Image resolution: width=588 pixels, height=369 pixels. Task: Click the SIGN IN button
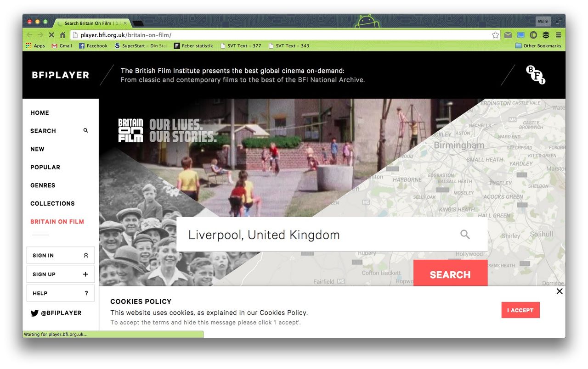(x=60, y=255)
